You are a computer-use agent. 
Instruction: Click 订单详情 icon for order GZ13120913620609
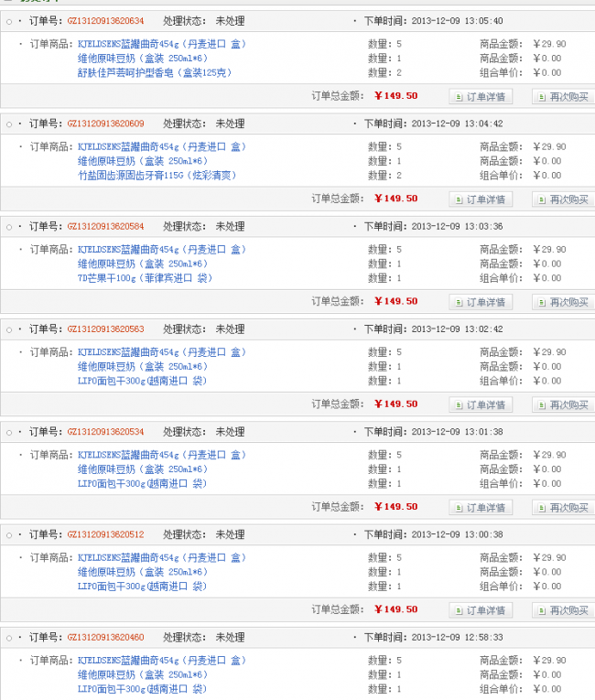point(458,199)
